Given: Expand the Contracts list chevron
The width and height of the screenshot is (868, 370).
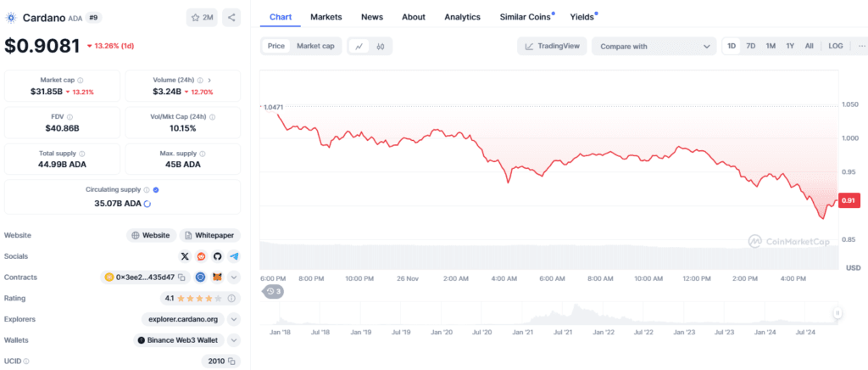Looking at the screenshot, I should tap(234, 277).
